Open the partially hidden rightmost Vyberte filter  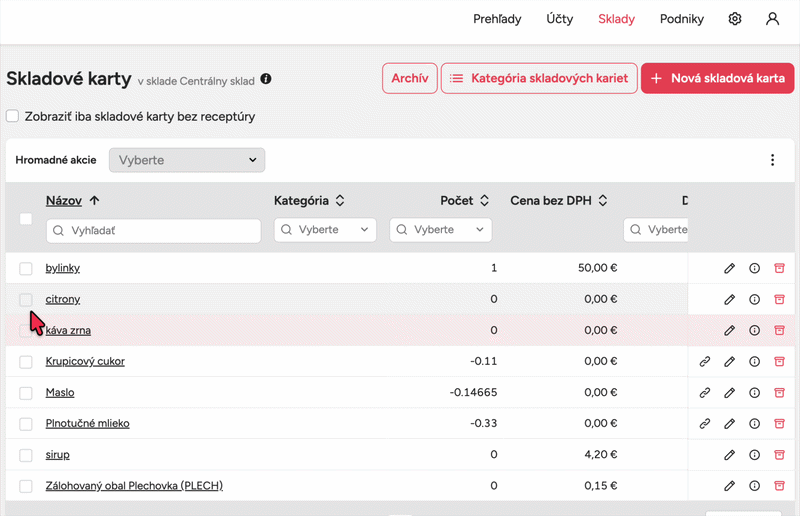click(x=656, y=230)
